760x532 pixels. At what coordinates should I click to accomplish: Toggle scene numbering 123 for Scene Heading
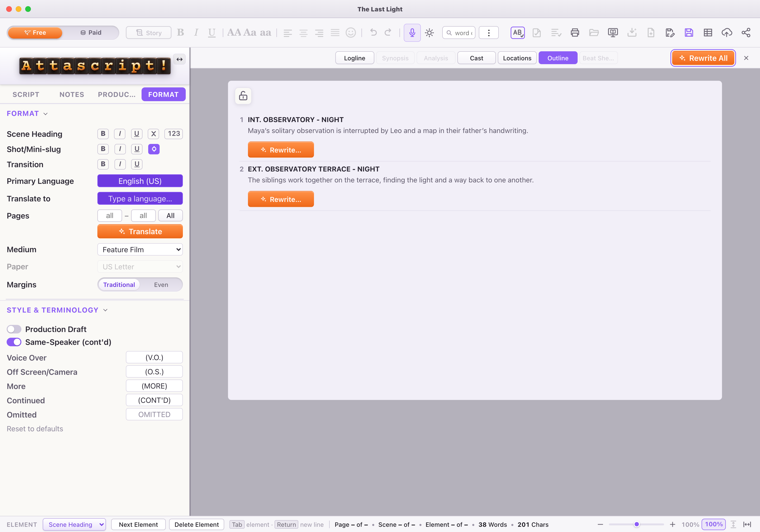173,133
